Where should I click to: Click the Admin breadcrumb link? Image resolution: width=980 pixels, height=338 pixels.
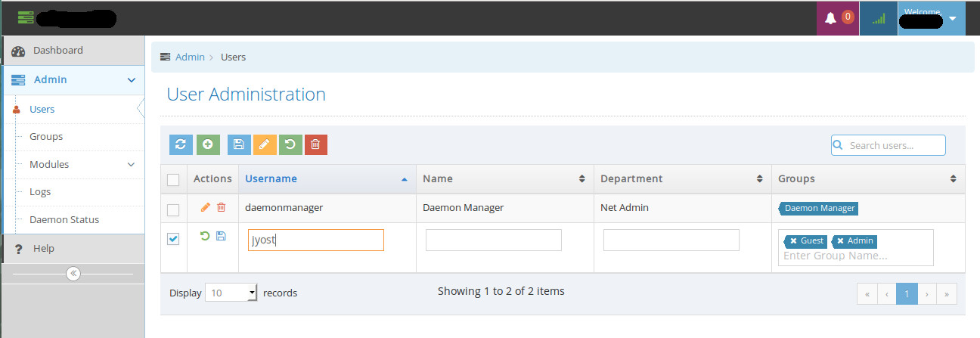(x=190, y=57)
